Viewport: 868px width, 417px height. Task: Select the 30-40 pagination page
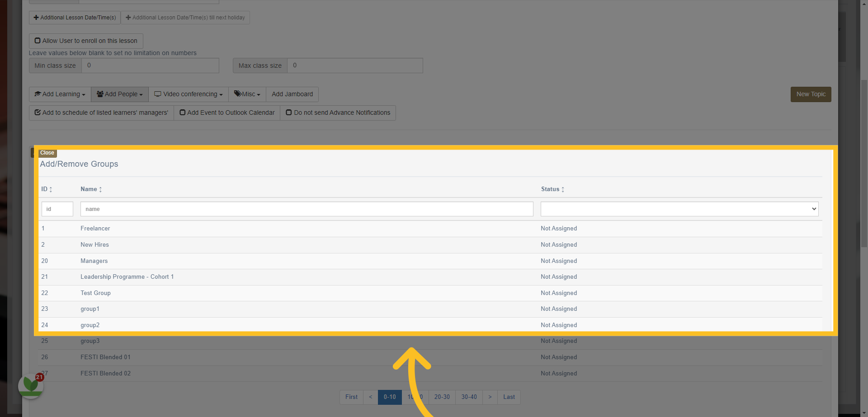tap(469, 397)
